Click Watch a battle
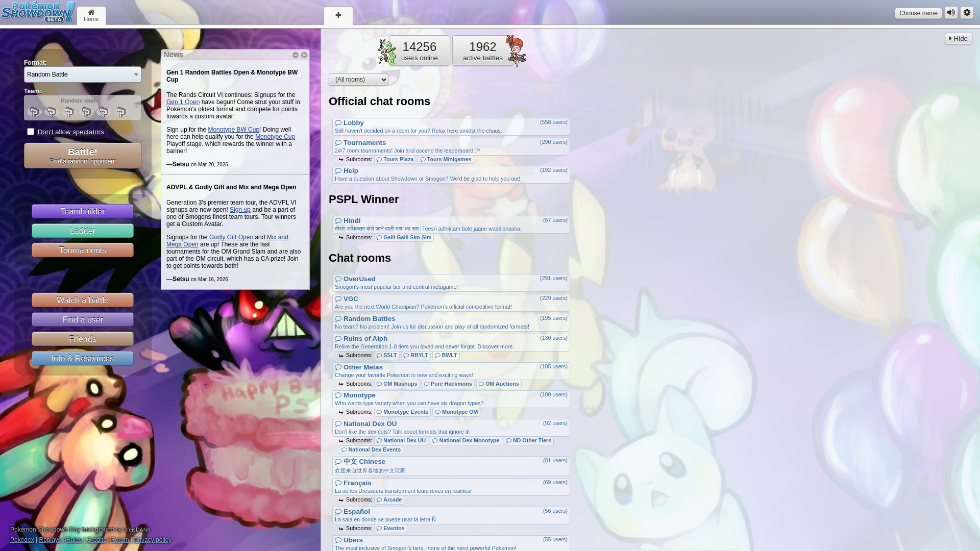Screen dimensions: 980x551 (83, 300)
